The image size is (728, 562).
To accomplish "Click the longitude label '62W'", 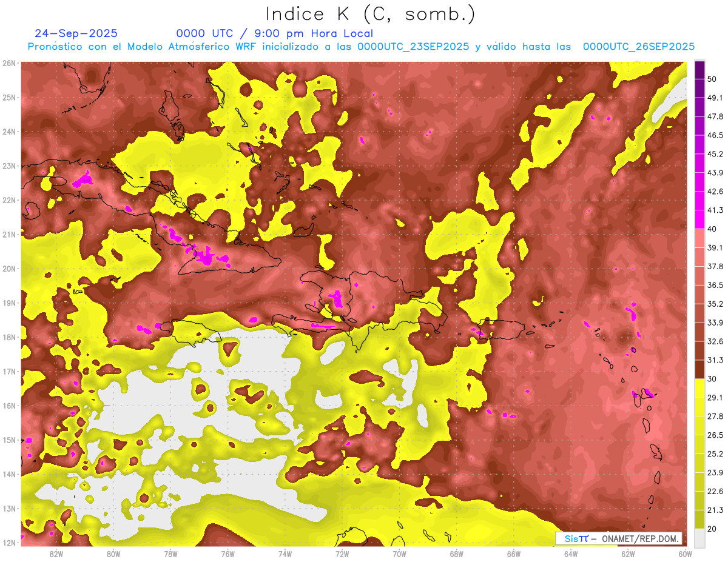I will (628, 554).
